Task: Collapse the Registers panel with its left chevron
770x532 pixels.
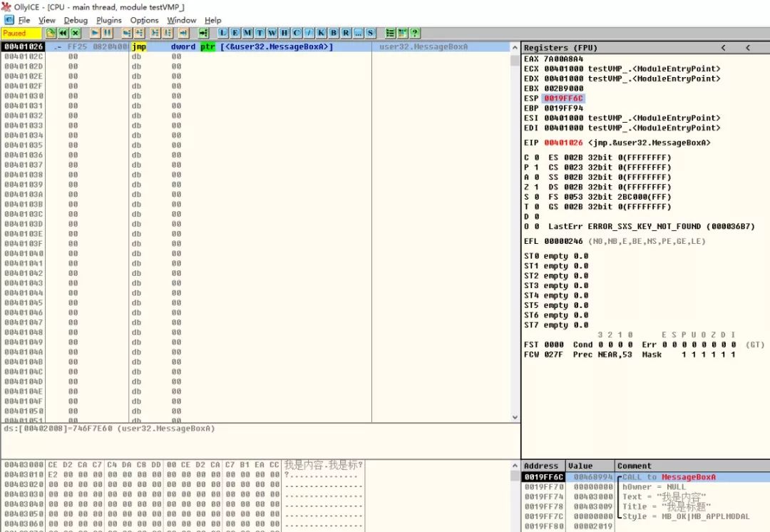Action: tap(723, 47)
